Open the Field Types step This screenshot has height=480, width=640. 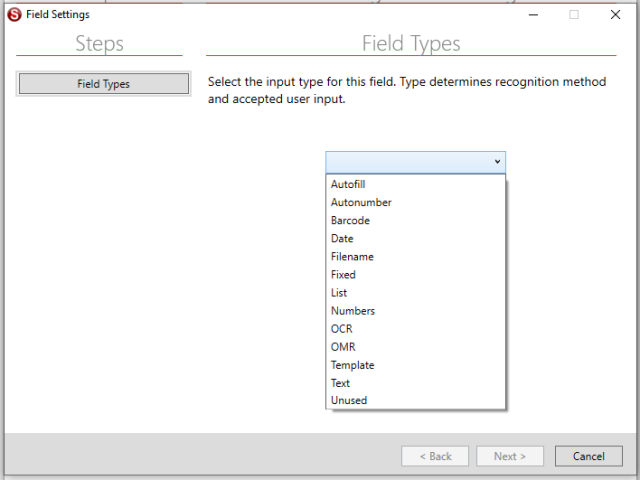[104, 84]
